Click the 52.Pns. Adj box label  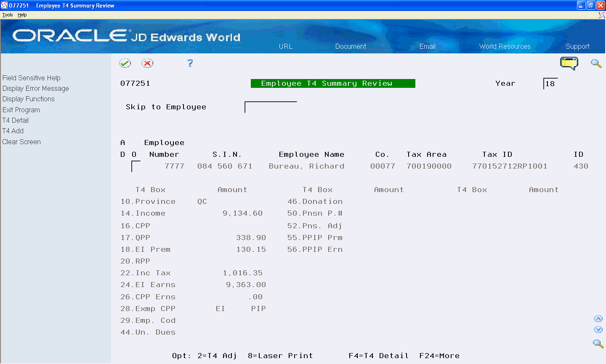(315, 226)
